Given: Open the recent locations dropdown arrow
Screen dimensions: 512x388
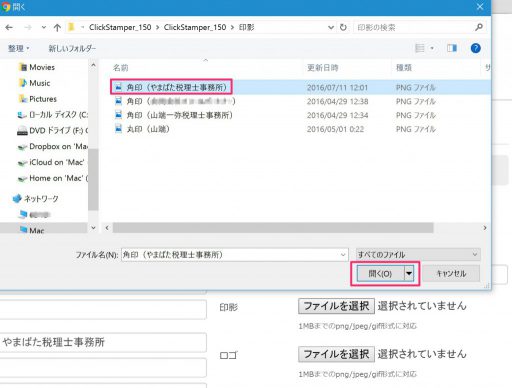Looking at the screenshot, I should click(x=44, y=27).
